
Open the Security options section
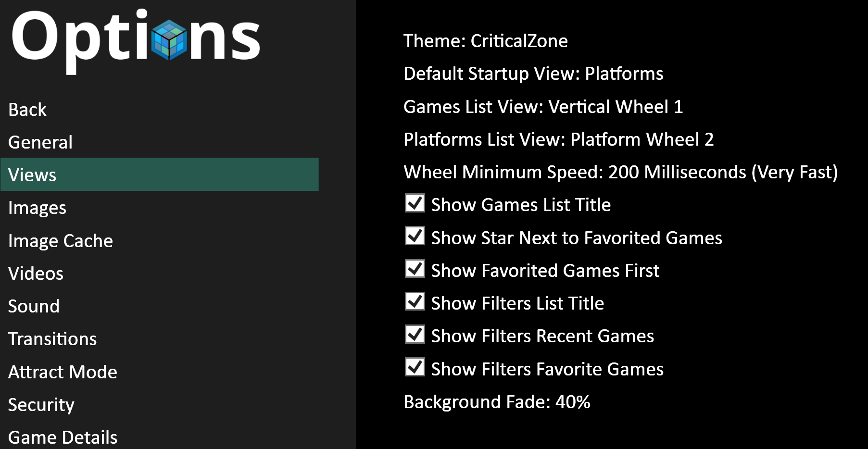41,405
